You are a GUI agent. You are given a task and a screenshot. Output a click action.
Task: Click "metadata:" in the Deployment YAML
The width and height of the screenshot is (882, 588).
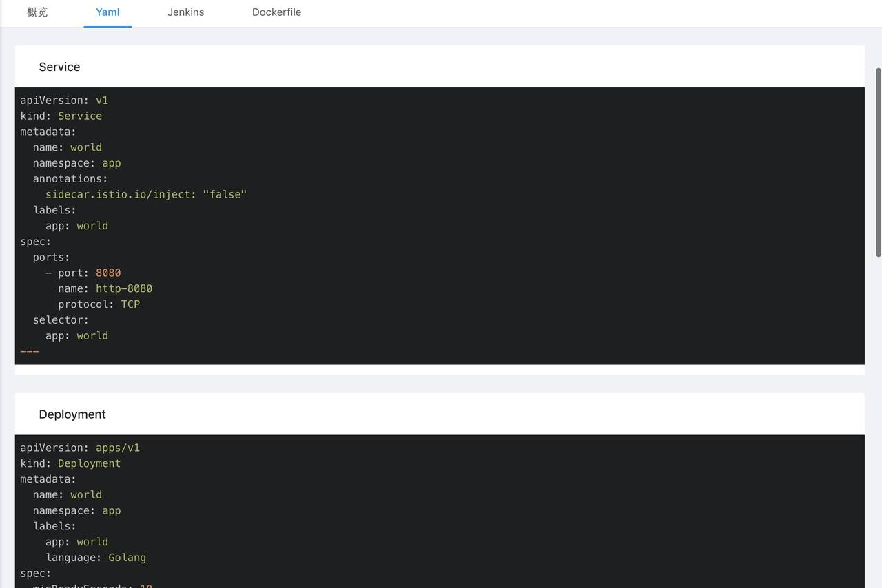coord(48,479)
